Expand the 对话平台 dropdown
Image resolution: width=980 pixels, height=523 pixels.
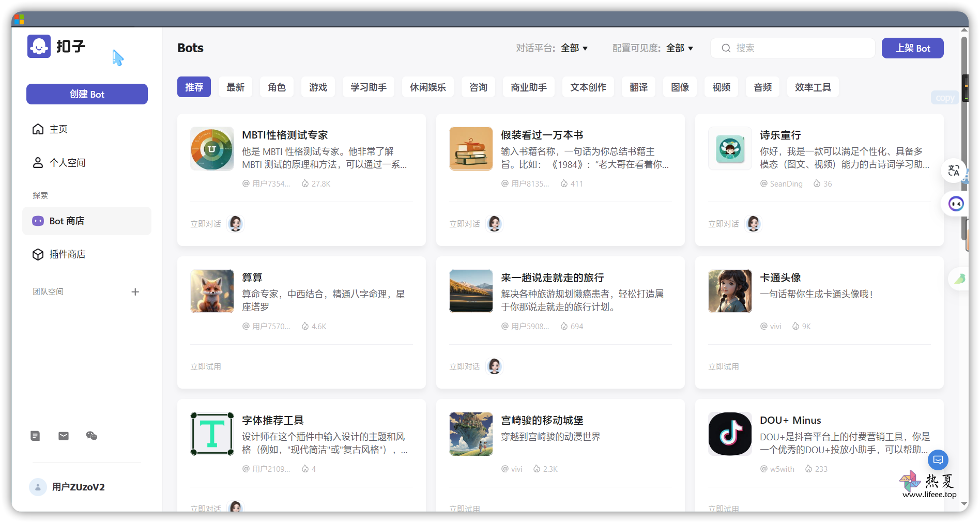[574, 48]
